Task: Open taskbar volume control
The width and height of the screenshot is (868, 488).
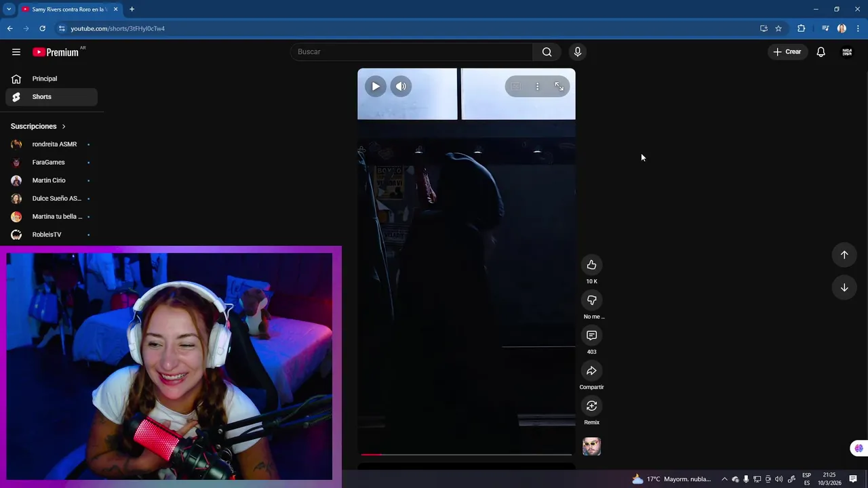Action: point(778,479)
